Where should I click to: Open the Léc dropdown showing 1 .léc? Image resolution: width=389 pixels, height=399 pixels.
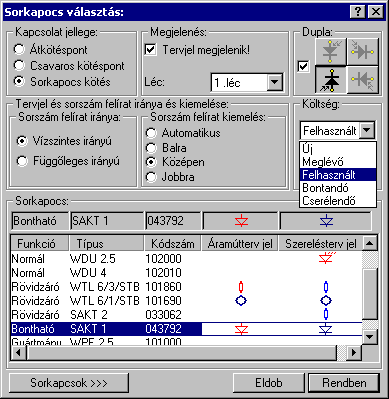[x=275, y=82]
